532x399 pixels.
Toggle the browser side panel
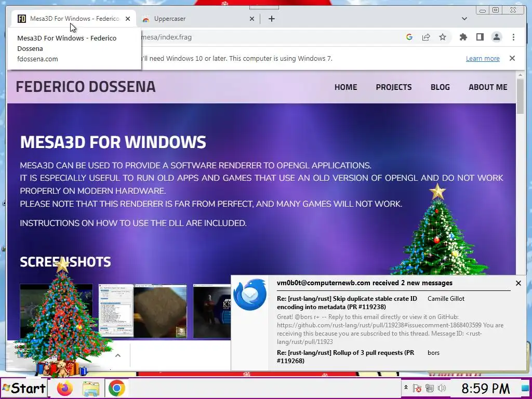pyautogui.click(x=480, y=37)
